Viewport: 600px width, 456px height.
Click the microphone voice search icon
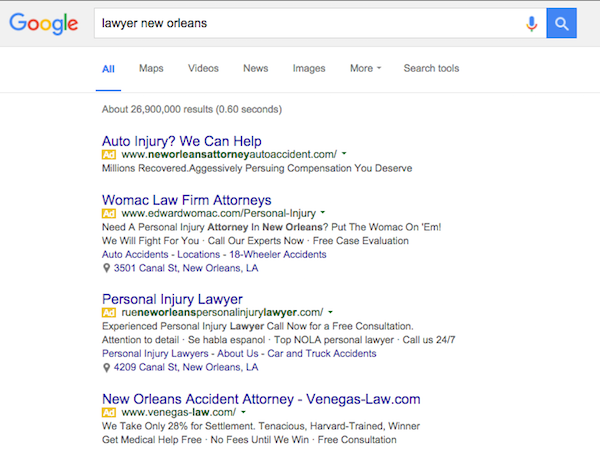(x=531, y=23)
